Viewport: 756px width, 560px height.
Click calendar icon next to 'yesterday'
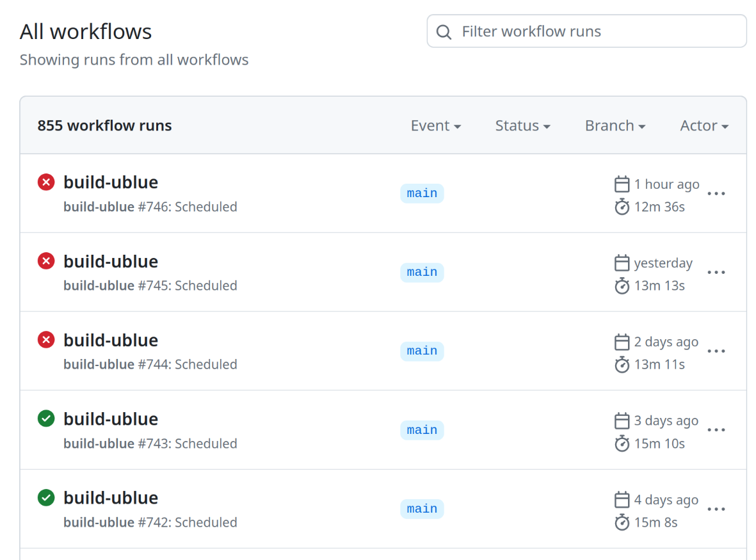pos(622,263)
